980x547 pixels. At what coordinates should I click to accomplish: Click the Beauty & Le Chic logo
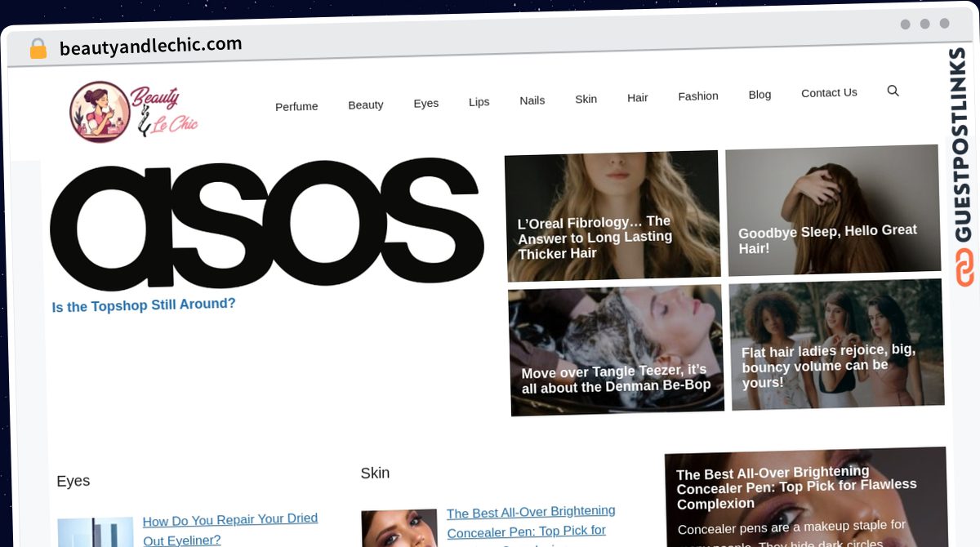133,111
